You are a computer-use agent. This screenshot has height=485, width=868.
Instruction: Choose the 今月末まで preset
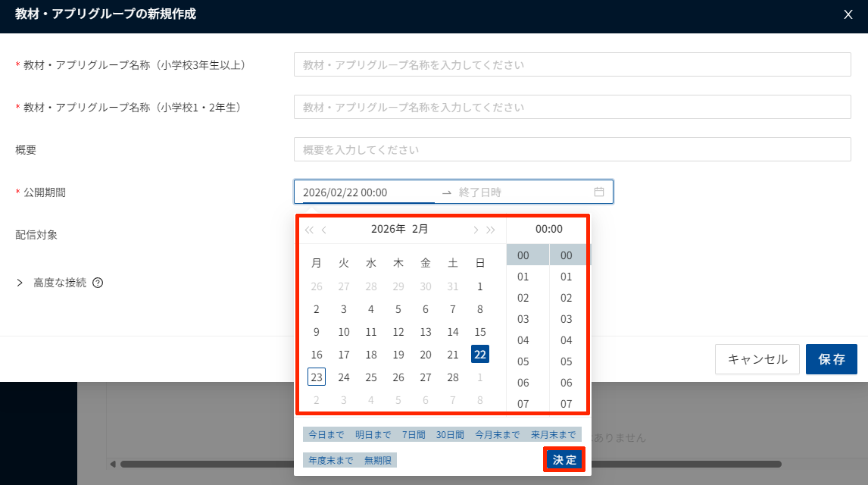click(x=497, y=435)
